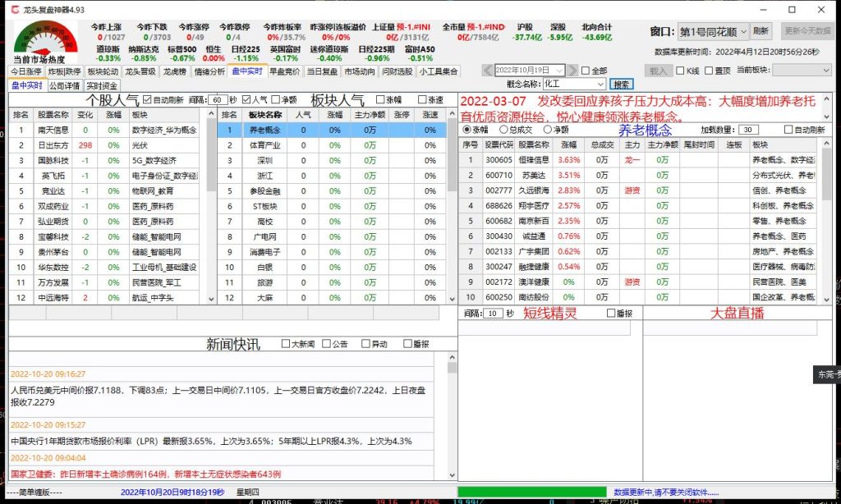Screen dimensions: 841x504
Task: Click the 刷新 button
Action: 761,31
